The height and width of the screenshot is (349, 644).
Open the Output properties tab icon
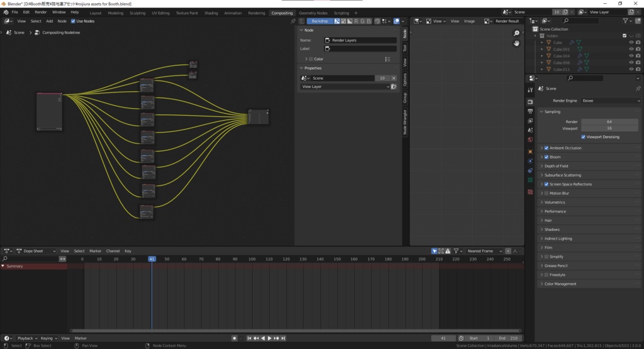pos(530,111)
